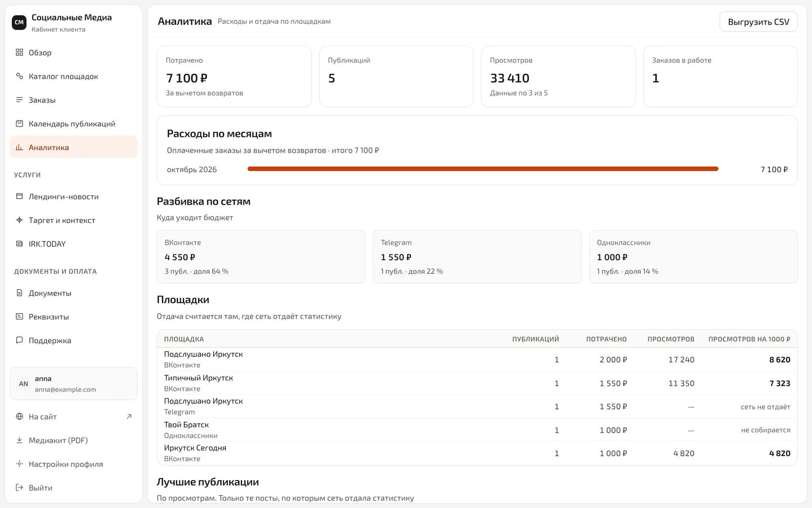Click the Настройки профиля gear icon
812x508 pixels.
pyautogui.click(x=19, y=464)
